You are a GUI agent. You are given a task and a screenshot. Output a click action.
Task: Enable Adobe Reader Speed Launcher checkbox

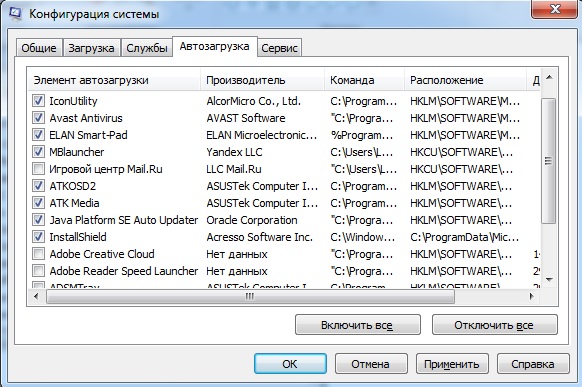pyautogui.click(x=38, y=271)
